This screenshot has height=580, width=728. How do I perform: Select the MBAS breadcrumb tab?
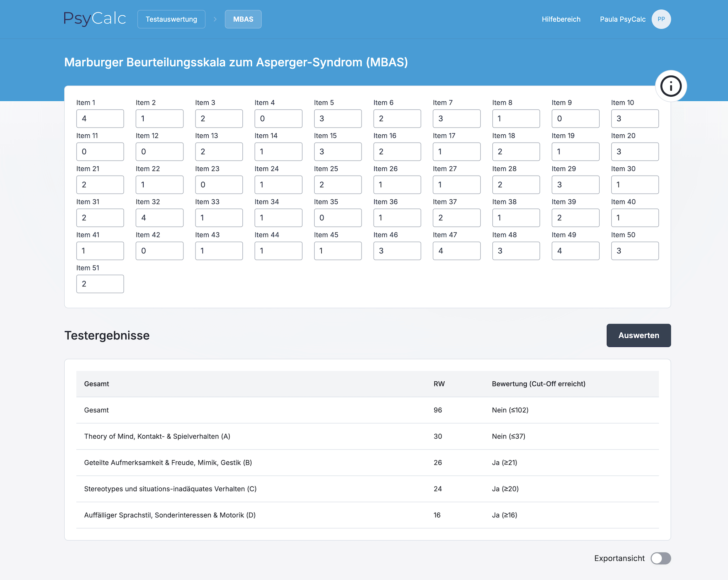click(243, 19)
